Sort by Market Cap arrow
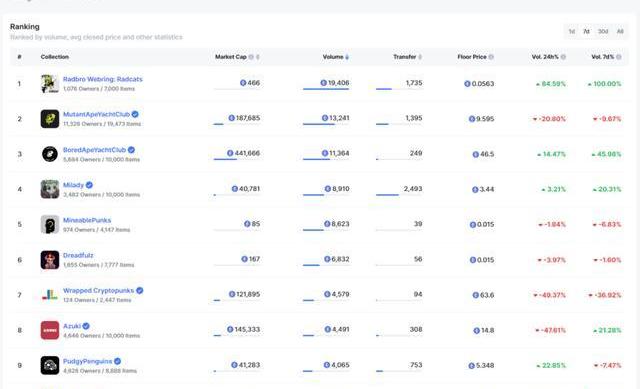The width and height of the screenshot is (640, 389). pyautogui.click(x=258, y=57)
